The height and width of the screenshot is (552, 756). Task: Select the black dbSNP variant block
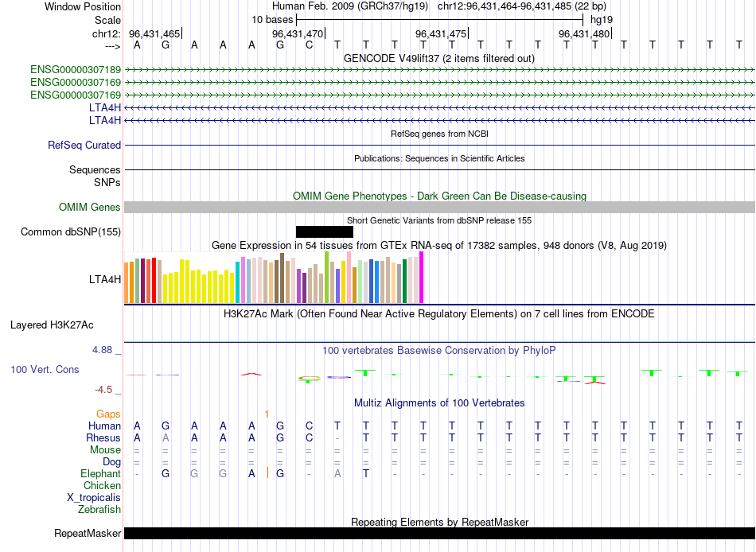[x=325, y=232]
